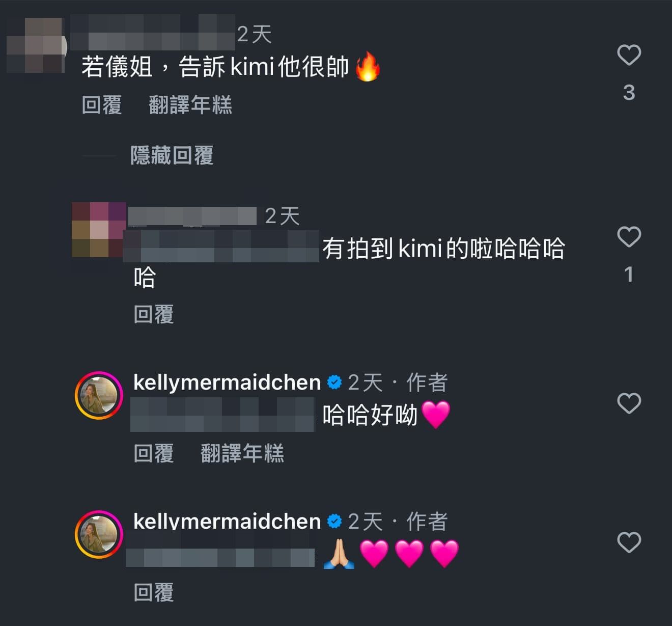Translate the "哈哈好呦" reply

(242, 453)
